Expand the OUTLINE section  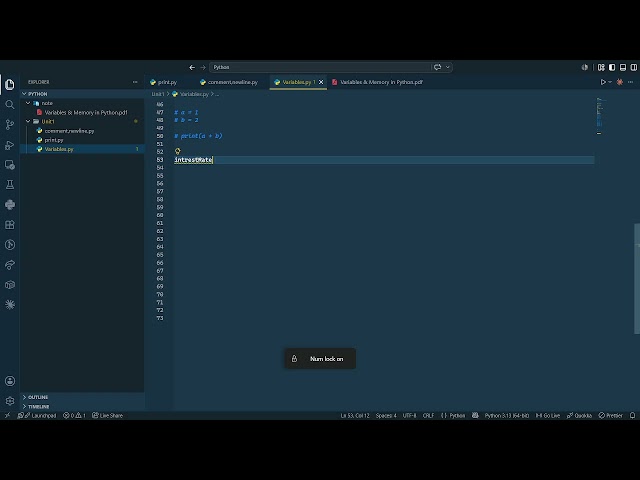tap(38, 397)
